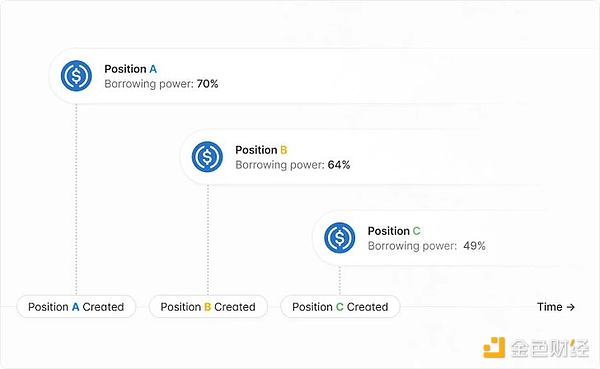Click Borrowing power 70% value
600x369 pixels.
207,84
